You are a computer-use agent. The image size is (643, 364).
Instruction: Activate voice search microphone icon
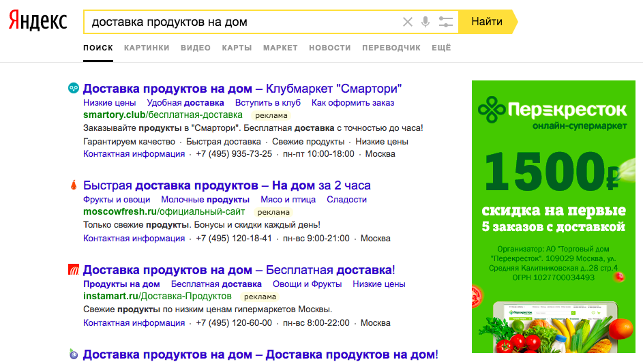click(x=425, y=22)
